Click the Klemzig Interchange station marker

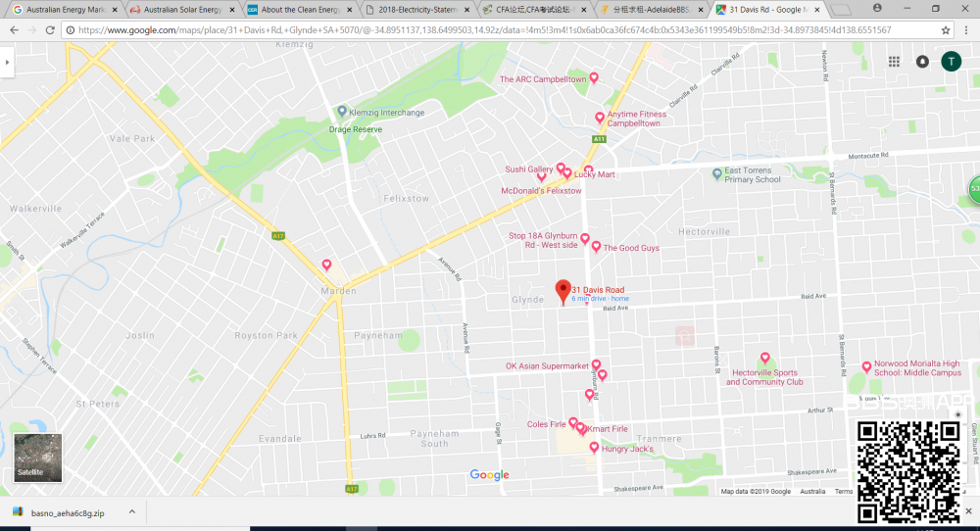click(341, 112)
